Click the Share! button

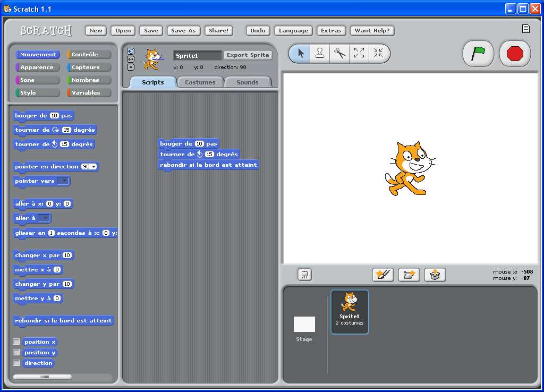coord(218,30)
